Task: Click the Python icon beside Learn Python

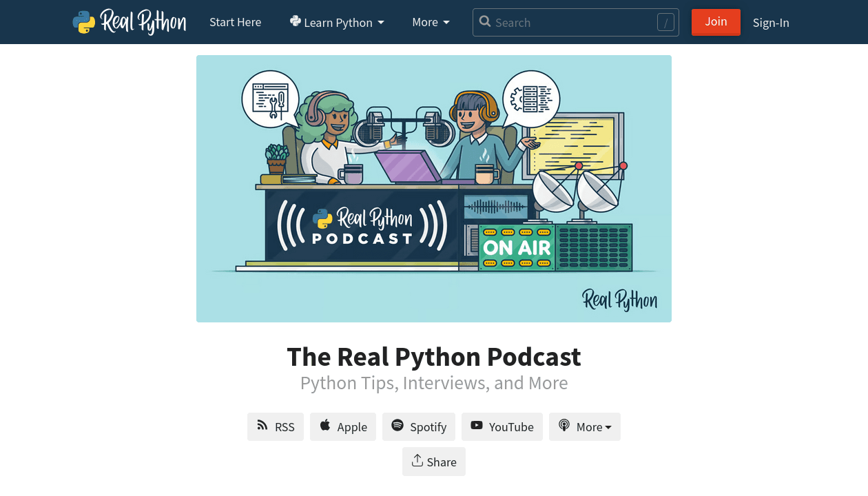Action: click(295, 21)
